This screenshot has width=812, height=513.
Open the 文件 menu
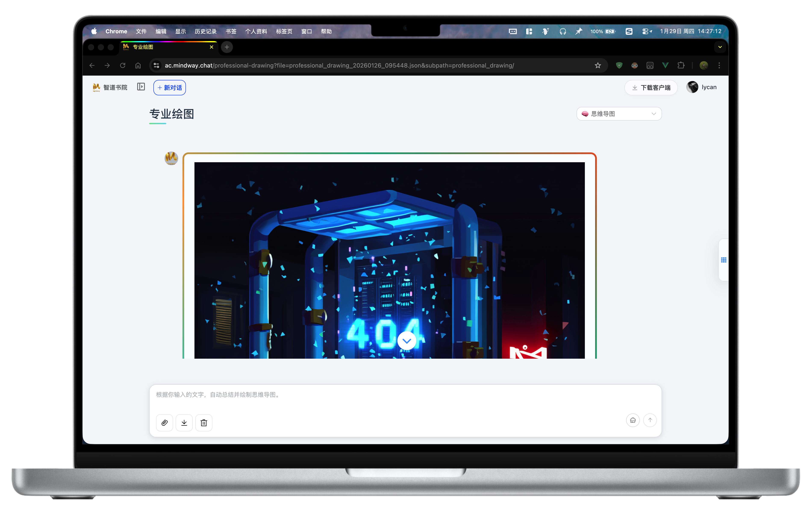point(141,31)
